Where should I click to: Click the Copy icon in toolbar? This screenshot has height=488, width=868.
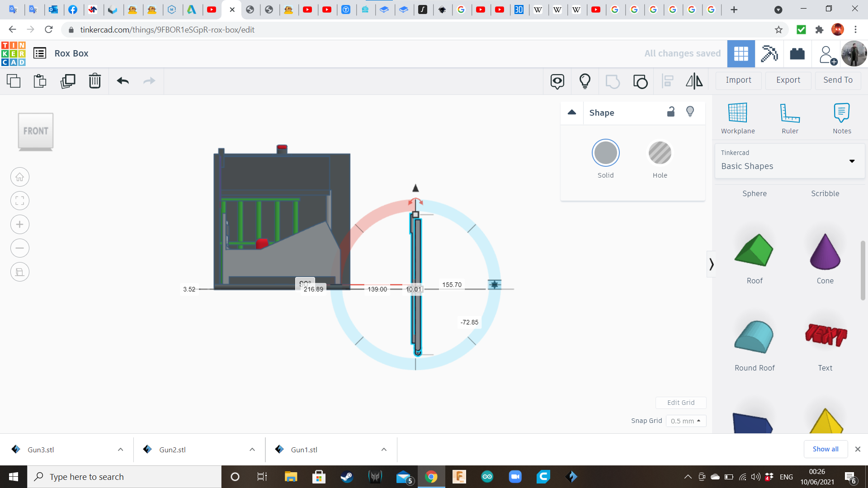14,81
